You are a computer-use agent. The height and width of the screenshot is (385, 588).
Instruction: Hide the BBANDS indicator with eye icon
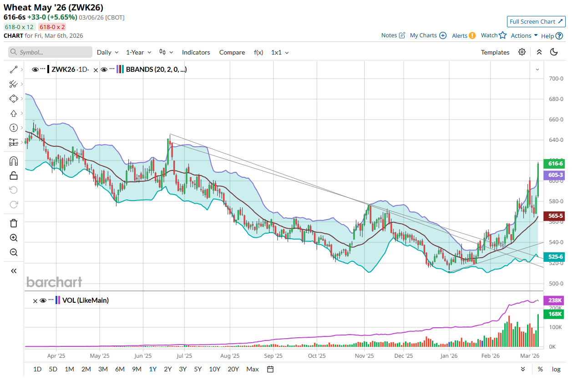pyautogui.click(x=104, y=70)
